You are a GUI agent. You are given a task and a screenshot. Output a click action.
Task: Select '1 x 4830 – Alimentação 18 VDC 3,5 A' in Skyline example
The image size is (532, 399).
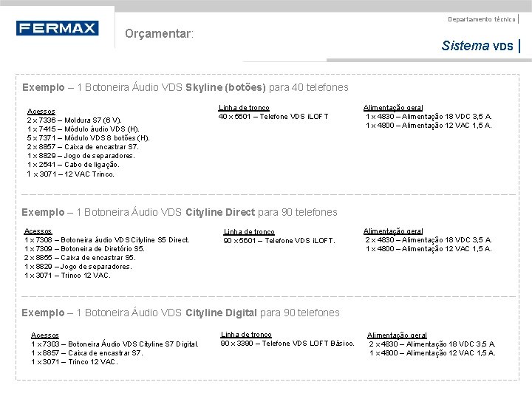(x=429, y=117)
